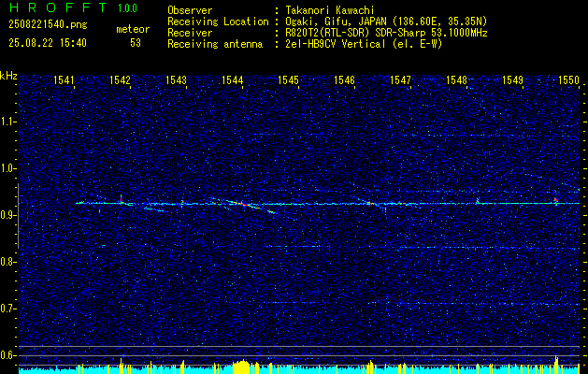This screenshot has height=374, width=588.
Task: Click the 1548 time marker
Action: 457,80
